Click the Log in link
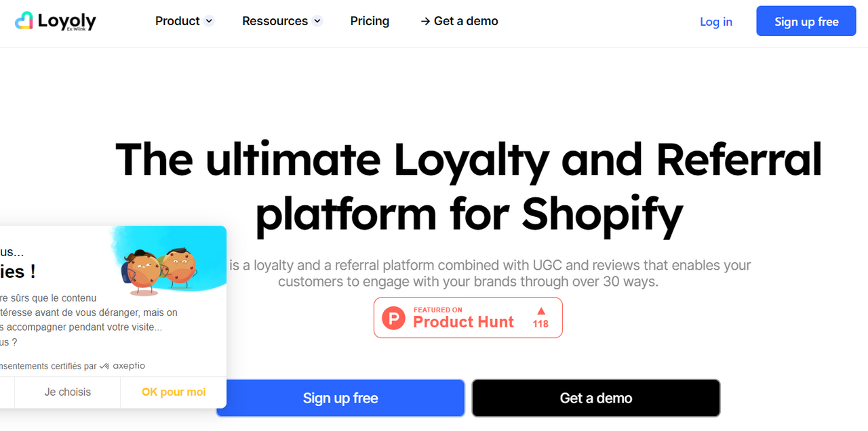 coord(716,22)
